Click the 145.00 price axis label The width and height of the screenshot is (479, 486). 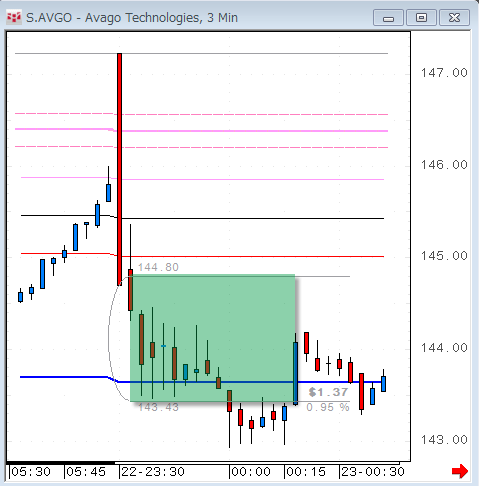coord(444,256)
